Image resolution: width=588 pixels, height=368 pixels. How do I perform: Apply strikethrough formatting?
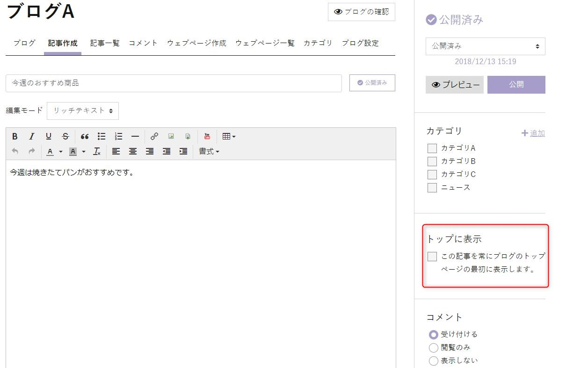65,136
